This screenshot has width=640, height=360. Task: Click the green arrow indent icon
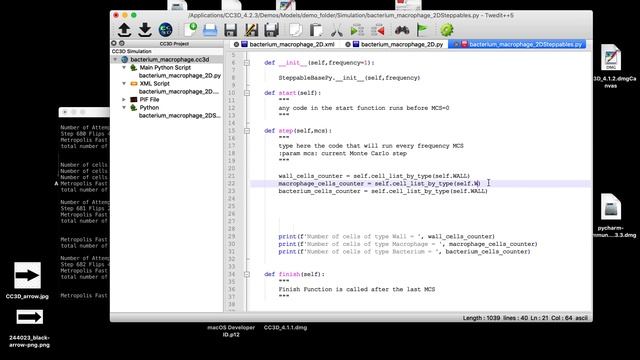pyautogui.click(x=357, y=30)
